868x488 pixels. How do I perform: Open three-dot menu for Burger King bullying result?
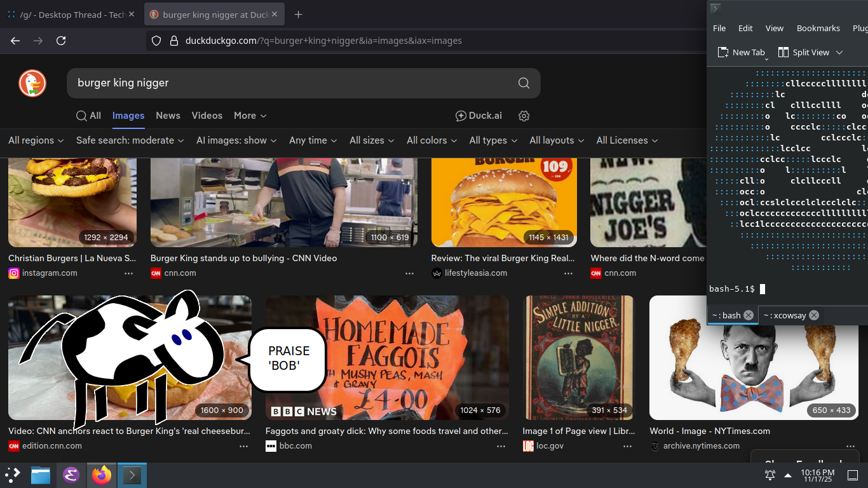[x=409, y=273]
